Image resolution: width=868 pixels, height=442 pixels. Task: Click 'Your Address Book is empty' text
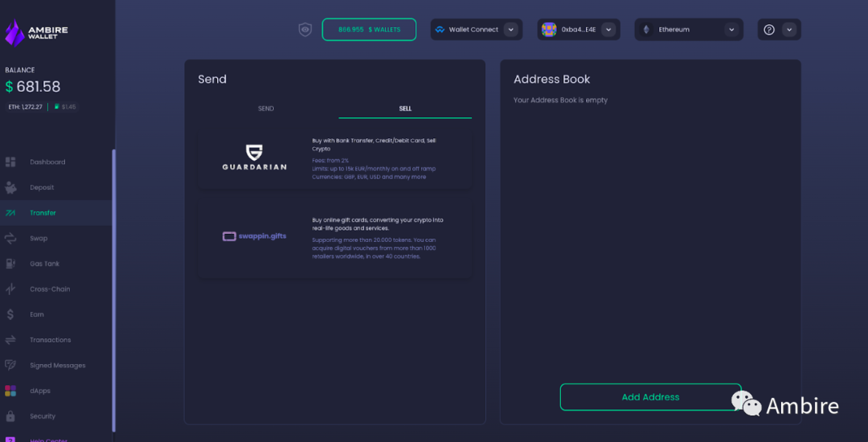560,100
